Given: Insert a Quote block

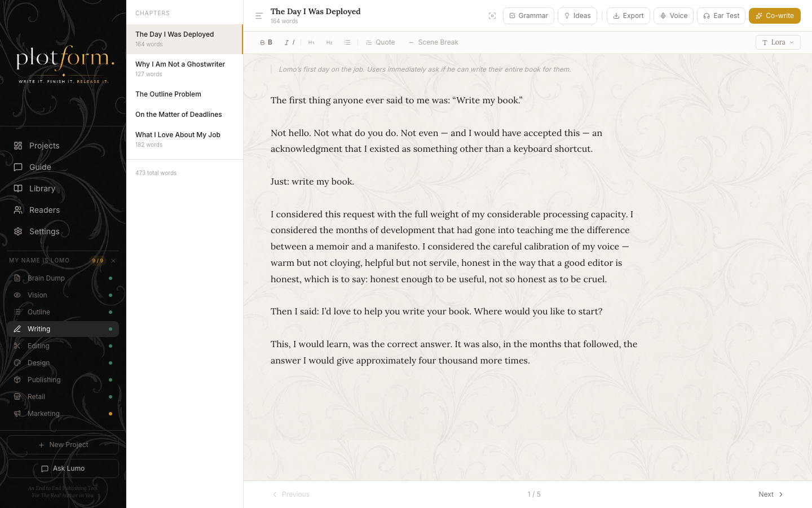Looking at the screenshot, I should tap(380, 42).
